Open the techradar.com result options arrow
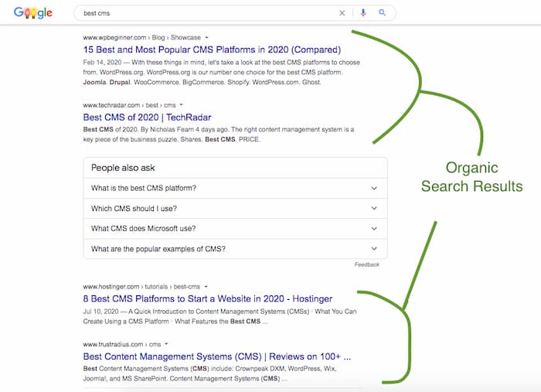The image size is (541, 392). coord(181,105)
